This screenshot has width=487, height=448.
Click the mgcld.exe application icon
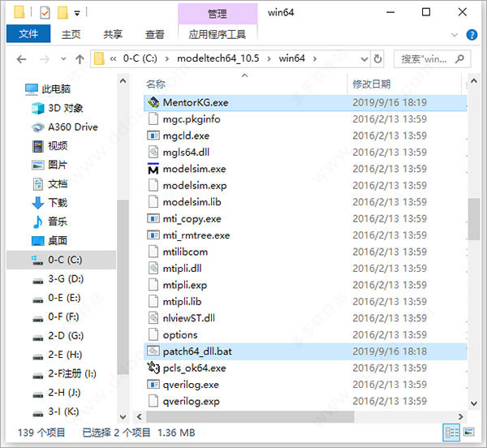[153, 136]
